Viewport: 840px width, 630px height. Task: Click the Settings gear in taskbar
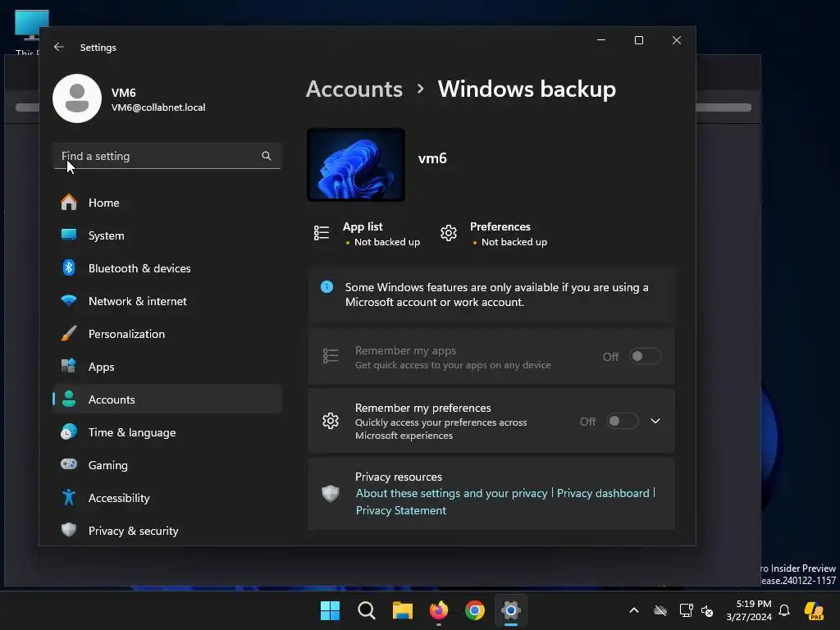tap(510, 610)
